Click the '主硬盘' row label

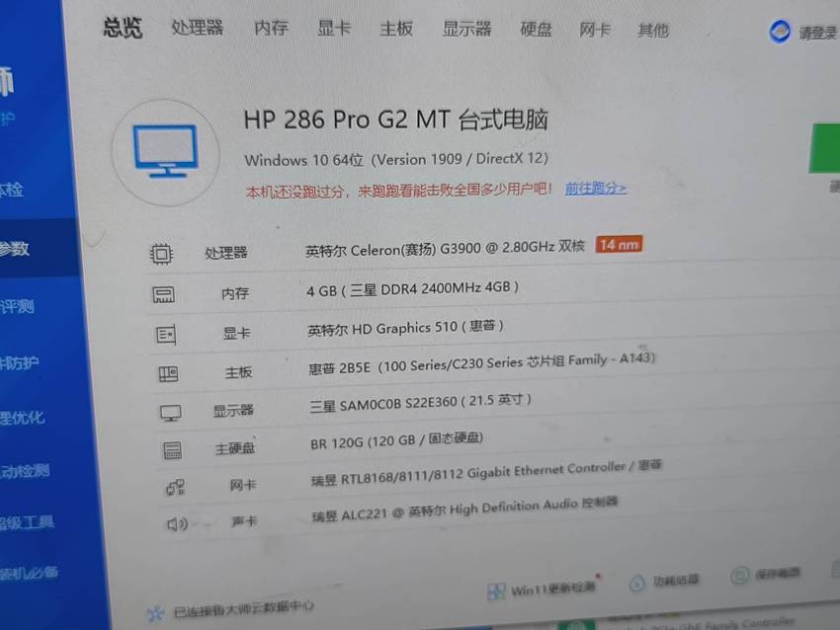(x=235, y=448)
